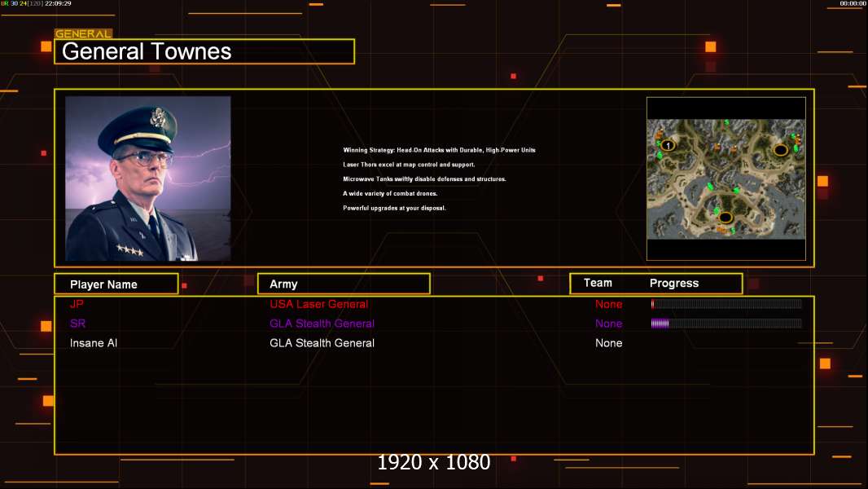This screenshot has height=489, width=868.
Task: Click the map preview thumbnail
Action: pyautogui.click(x=726, y=178)
